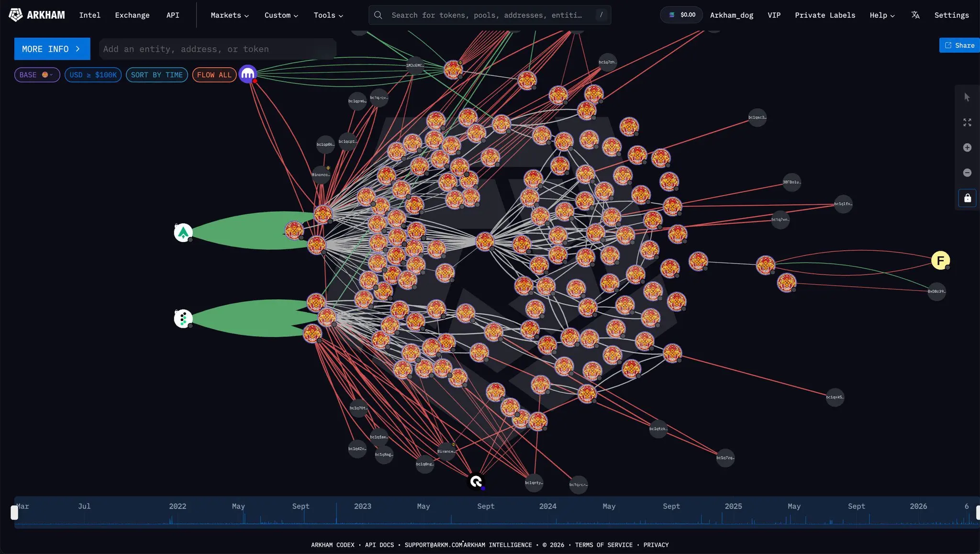This screenshot has height=554, width=980.
Task: Toggle the FLOW ALL filter
Action: pyautogui.click(x=214, y=75)
